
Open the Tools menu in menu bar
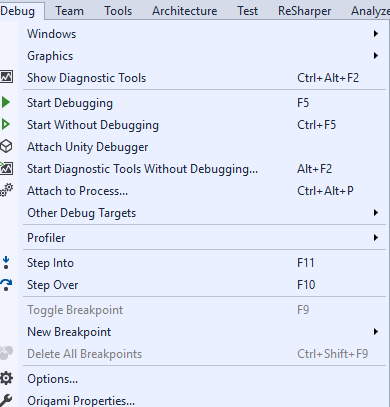[118, 11]
